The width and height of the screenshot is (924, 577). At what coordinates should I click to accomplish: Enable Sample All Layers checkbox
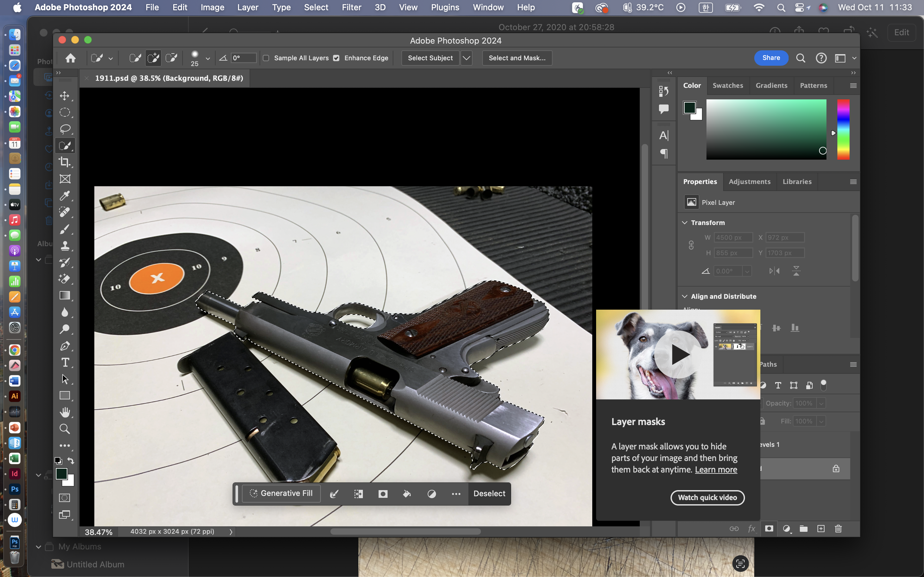(266, 58)
